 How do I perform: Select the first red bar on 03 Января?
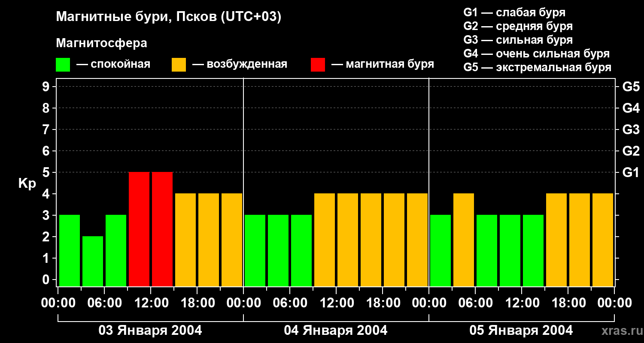pyautogui.click(x=139, y=229)
